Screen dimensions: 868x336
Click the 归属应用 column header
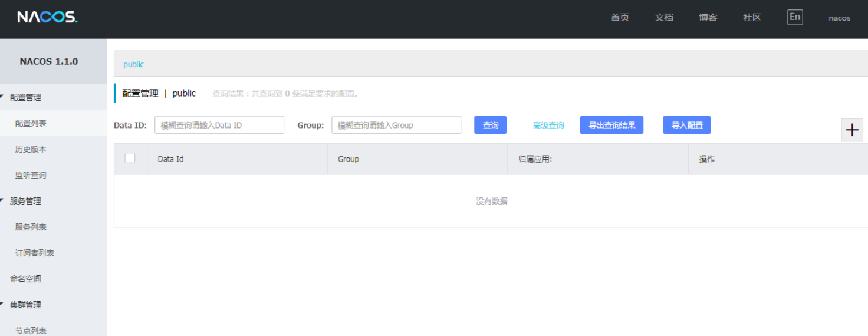[x=598, y=159]
